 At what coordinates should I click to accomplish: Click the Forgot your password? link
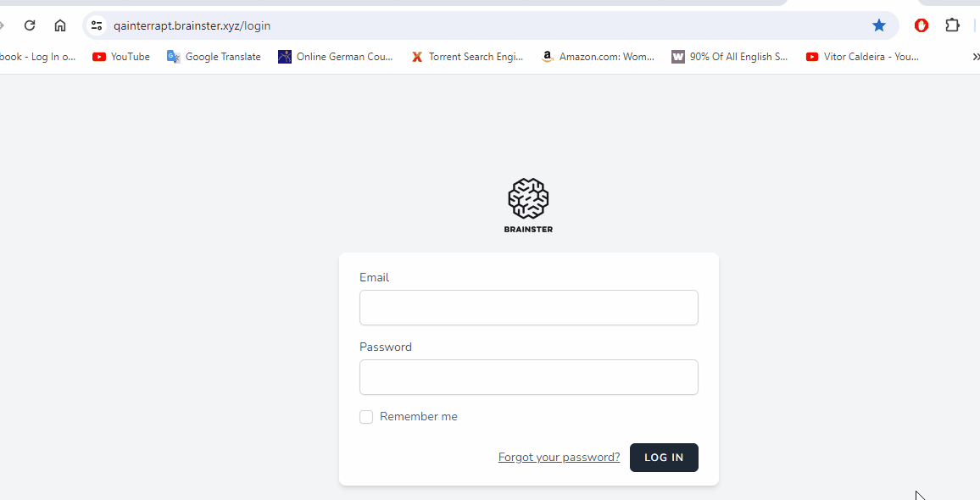[559, 458]
